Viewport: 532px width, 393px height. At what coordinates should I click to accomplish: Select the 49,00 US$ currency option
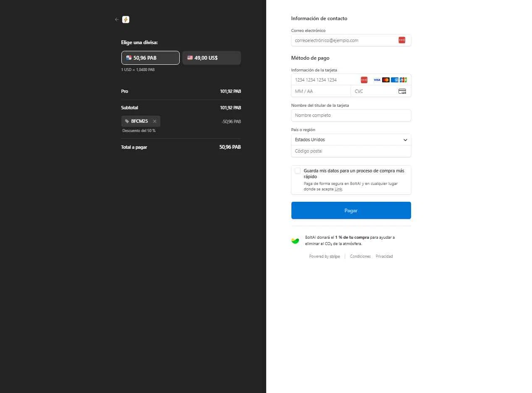click(212, 58)
